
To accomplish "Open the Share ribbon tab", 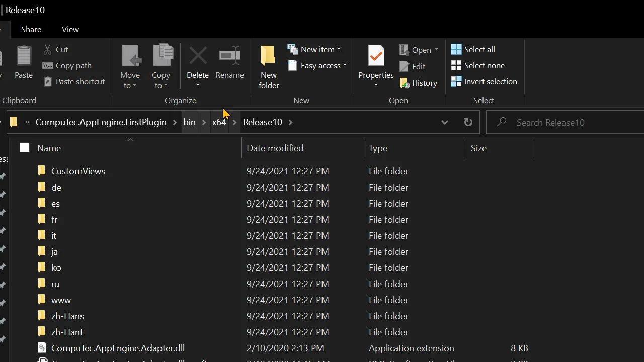I will coord(31,29).
